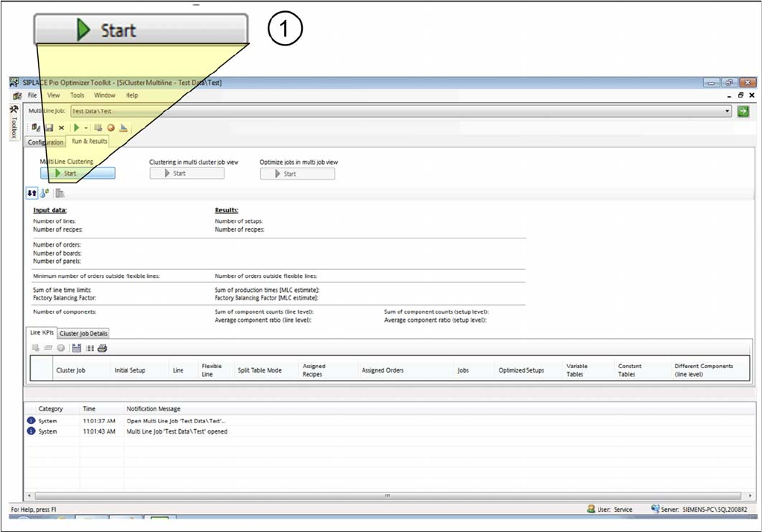Click the grayed chart icon near thermometer

[x=60, y=194]
